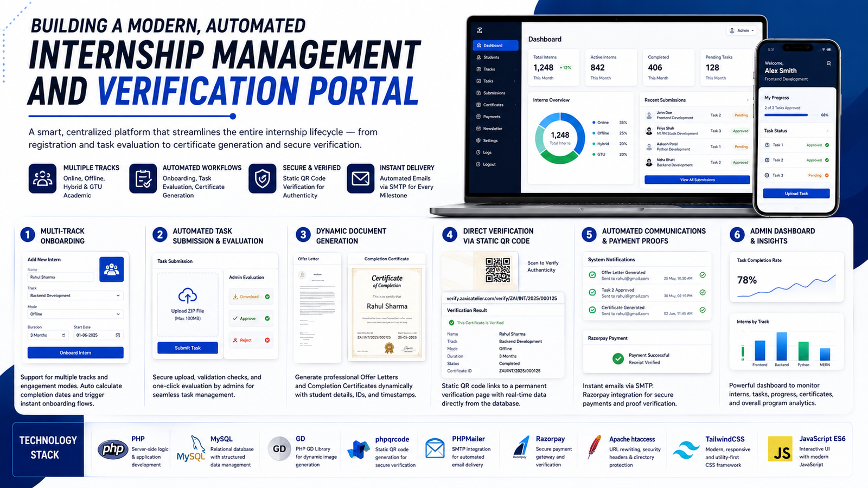Open the Mode dropdown showing Offline
This screenshot has height=488, width=868.
(75, 314)
